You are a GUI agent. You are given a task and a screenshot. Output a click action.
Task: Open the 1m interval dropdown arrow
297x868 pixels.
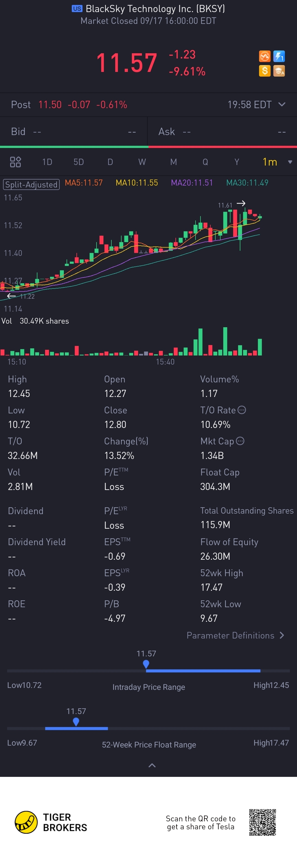coord(290,162)
